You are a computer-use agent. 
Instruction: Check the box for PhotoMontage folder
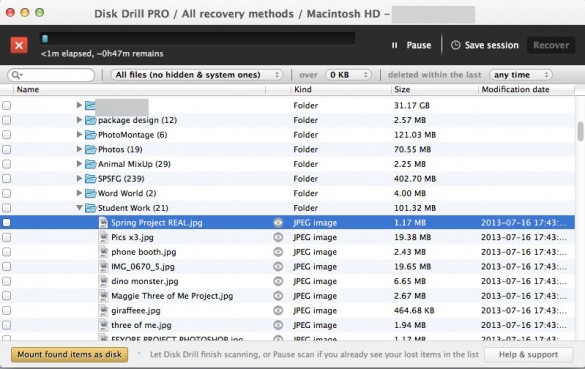[6, 135]
